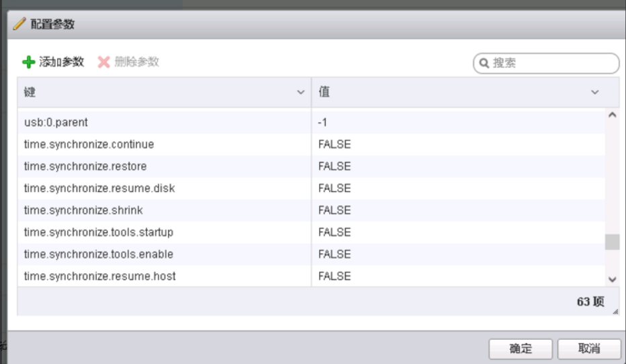Click the green plus Add Parameter icon

click(x=28, y=62)
